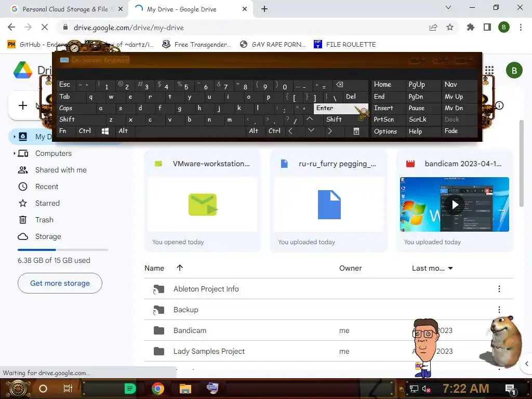Open Shared with me
The width and height of the screenshot is (532, 399).
(61, 170)
